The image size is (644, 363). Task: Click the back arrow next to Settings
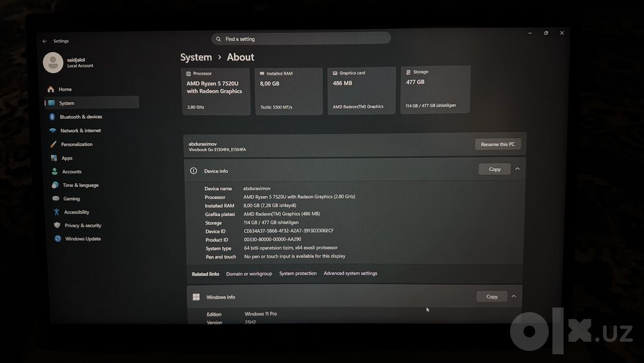(45, 41)
